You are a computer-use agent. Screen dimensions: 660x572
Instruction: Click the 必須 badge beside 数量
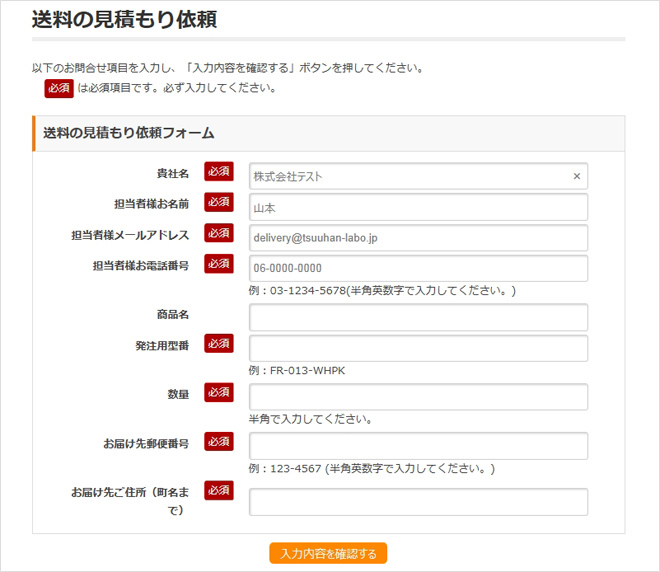(219, 392)
